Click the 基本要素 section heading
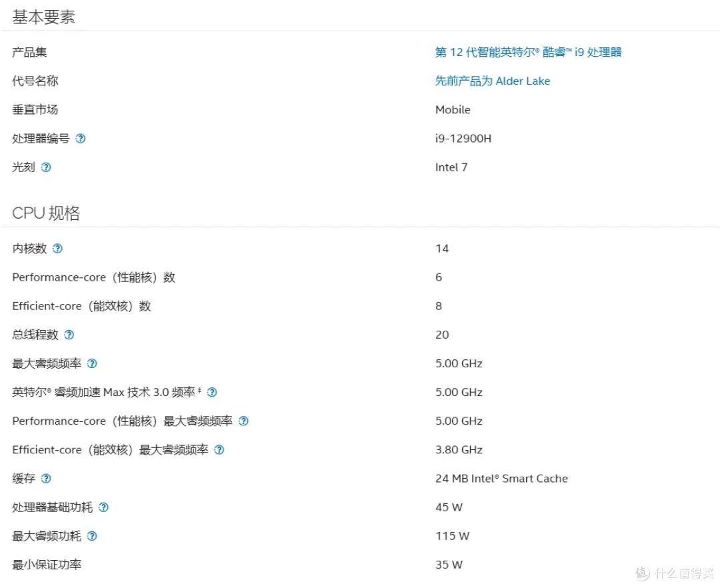Viewport: 720px width, 588px height. (x=43, y=17)
